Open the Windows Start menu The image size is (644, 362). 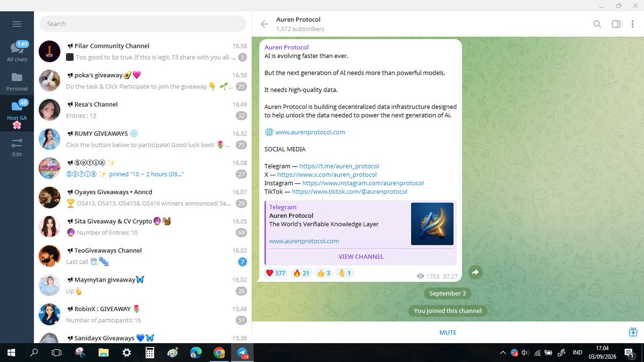(x=11, y=353)
